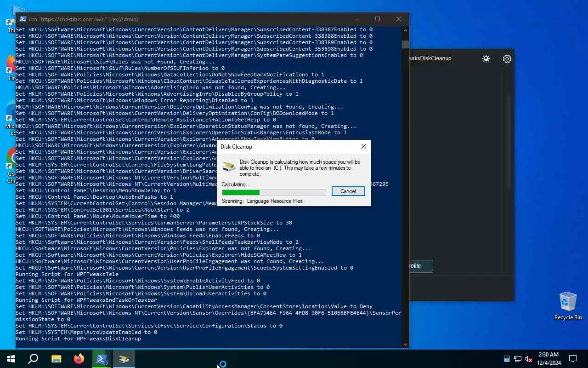The width and height of the screenshot is (588, 368).
Task: Click the 'location\Value to Deny' console line
Action: pos(194,306)
